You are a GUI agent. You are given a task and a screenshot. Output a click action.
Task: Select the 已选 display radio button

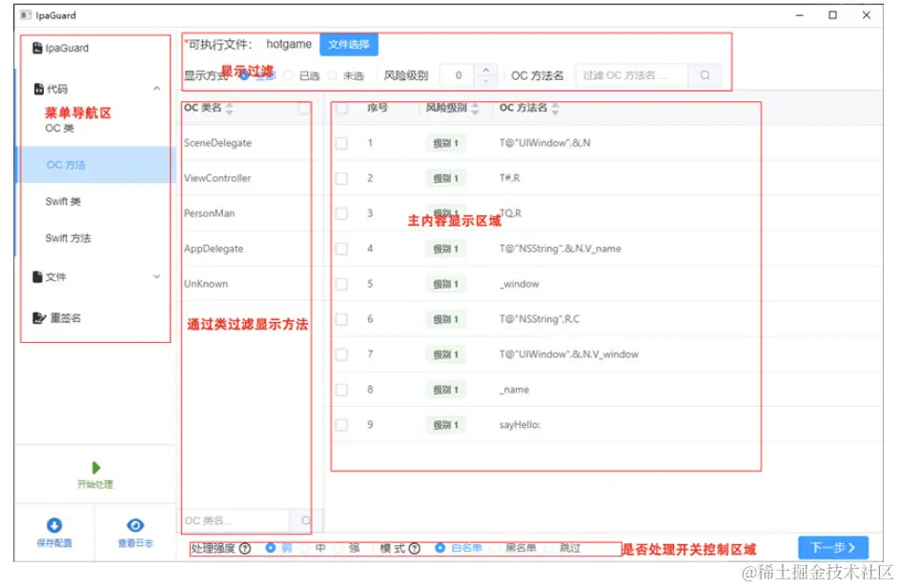point(289,75)
